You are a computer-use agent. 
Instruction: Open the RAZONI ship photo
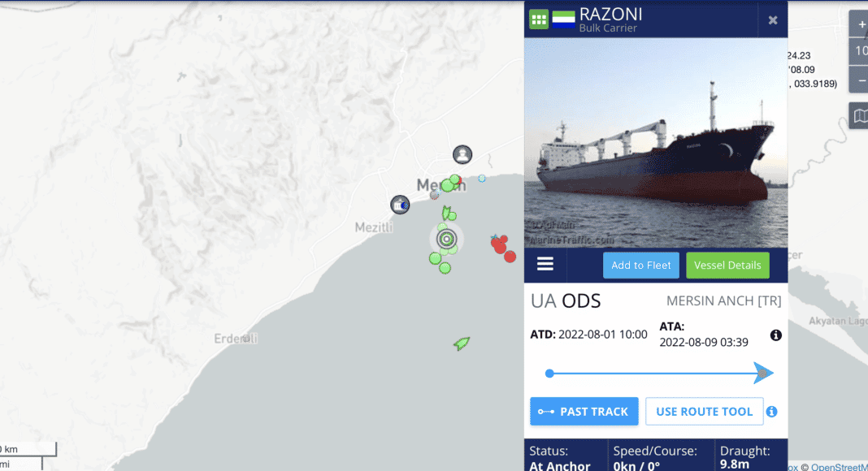(656, 143)
